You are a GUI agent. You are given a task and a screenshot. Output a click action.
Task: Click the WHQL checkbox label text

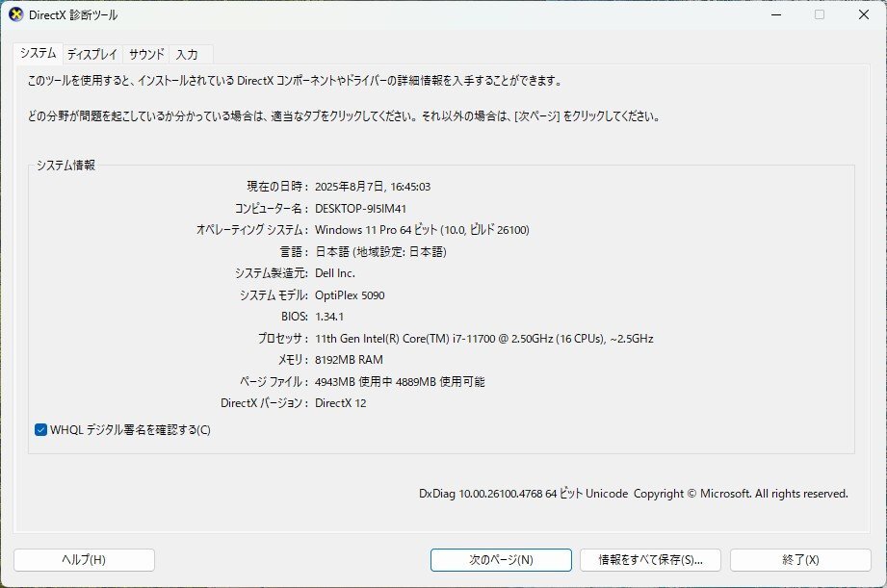tap(130, 431)
